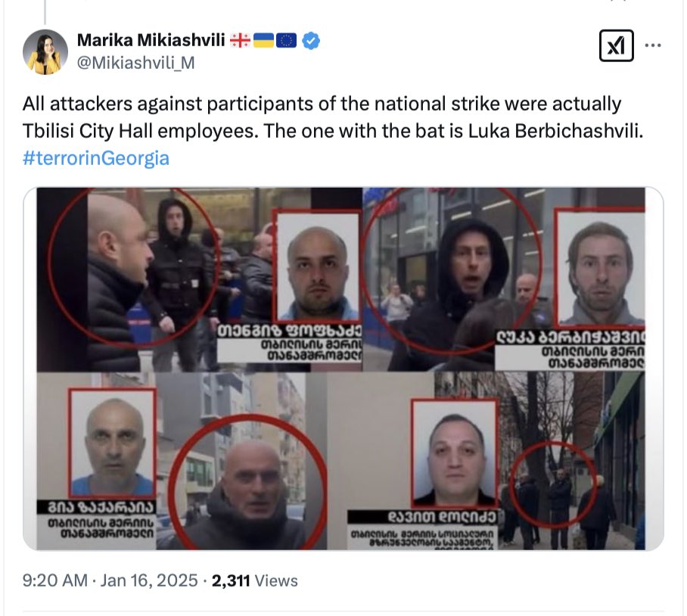Click the ID portrait in the bottom-right panel
687x616 pixels.
tap(455, 453)
